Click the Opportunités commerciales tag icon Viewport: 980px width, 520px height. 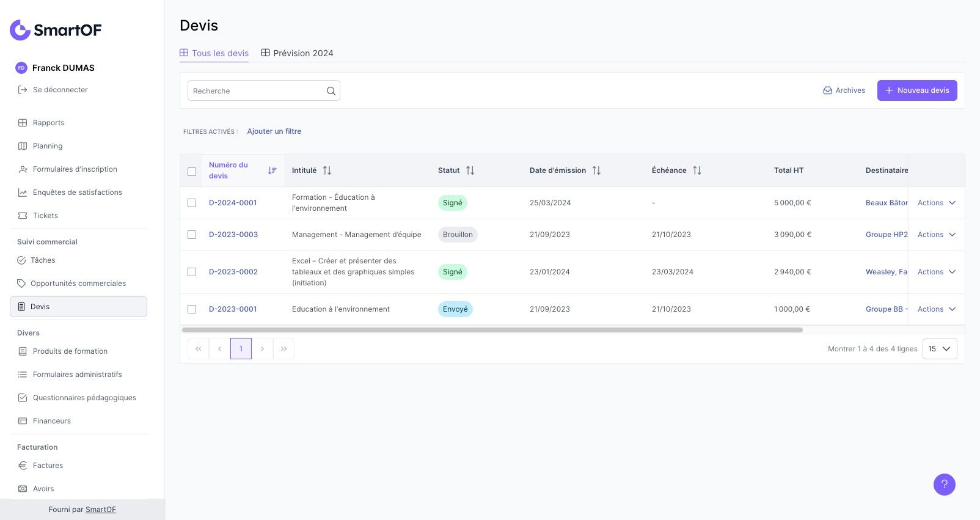[x=21, y=284]
